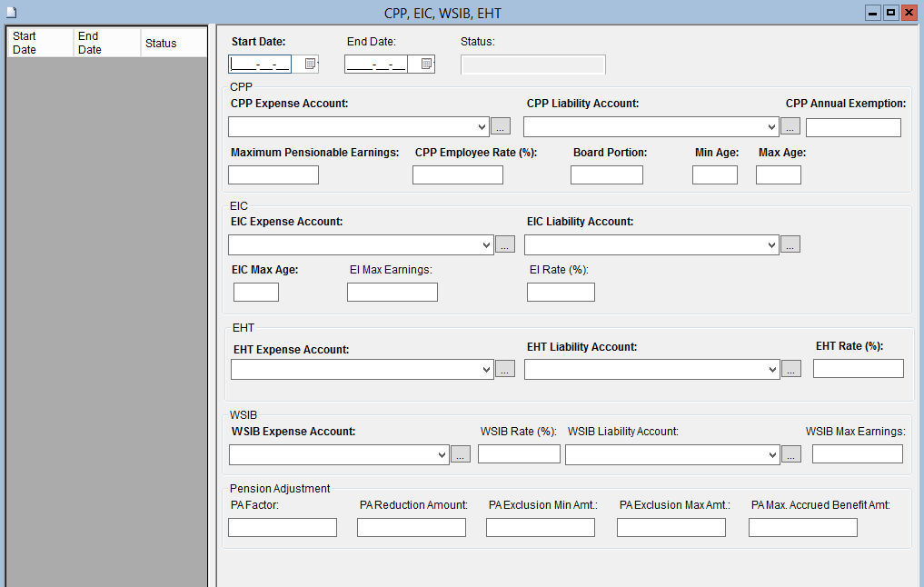Click the WSIB Max Earnings field
The height and width of the screenshot is (587, 924).
click(857, 453)
